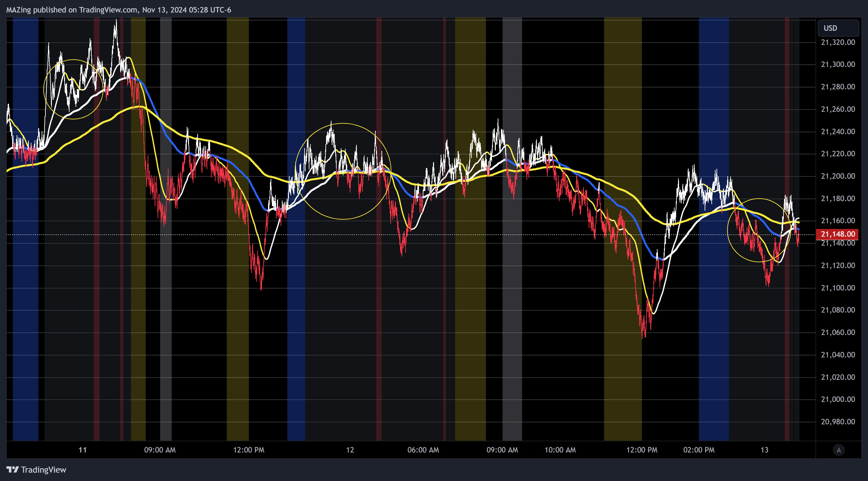Click the 'MAZing published on TradingView.com' header text
Image resolution: width=868 pixels, height=481 pixels.
(72, 10)
